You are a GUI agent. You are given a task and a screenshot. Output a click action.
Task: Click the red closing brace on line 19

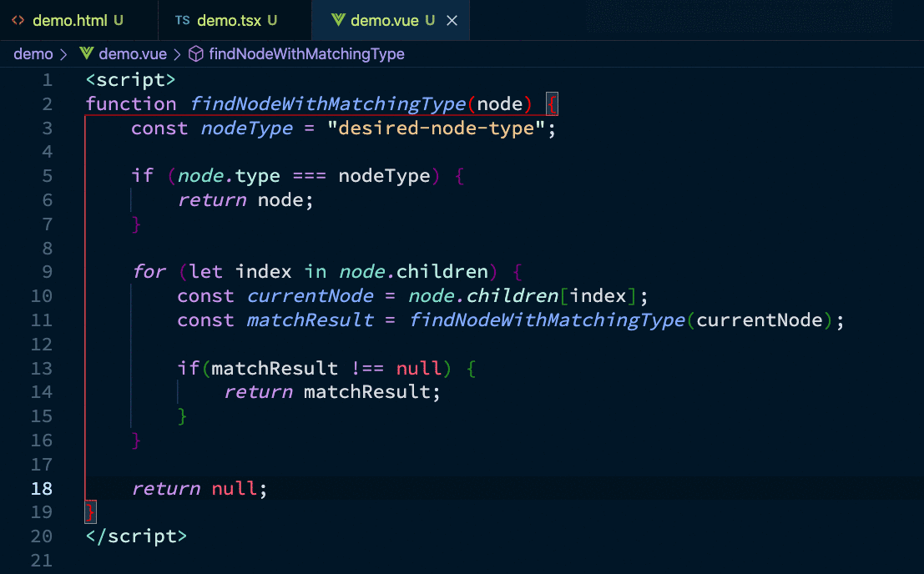[90, 512]
